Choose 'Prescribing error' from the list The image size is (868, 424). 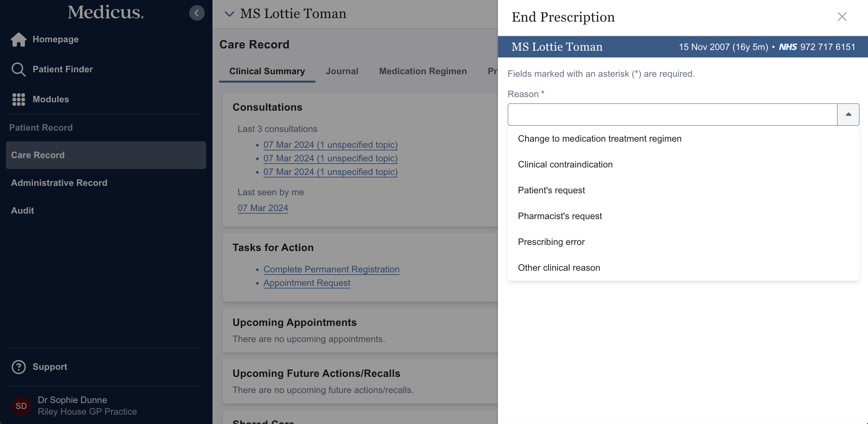point(551,242)
